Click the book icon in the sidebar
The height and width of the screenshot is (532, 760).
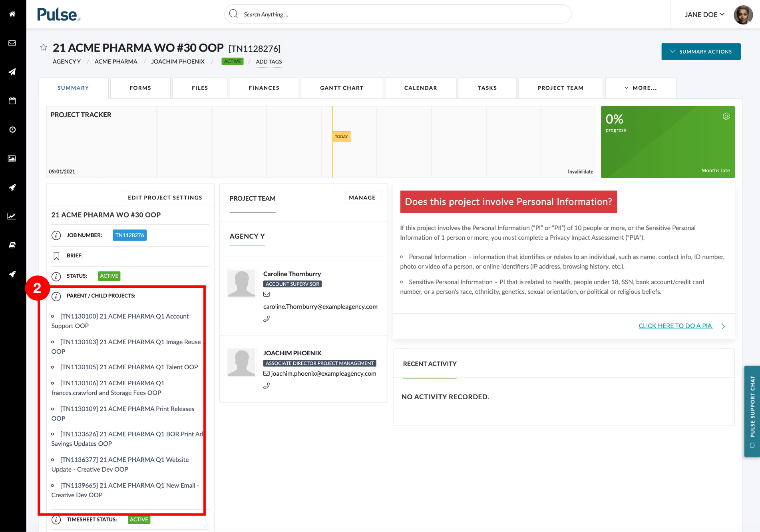click(12, 245)
